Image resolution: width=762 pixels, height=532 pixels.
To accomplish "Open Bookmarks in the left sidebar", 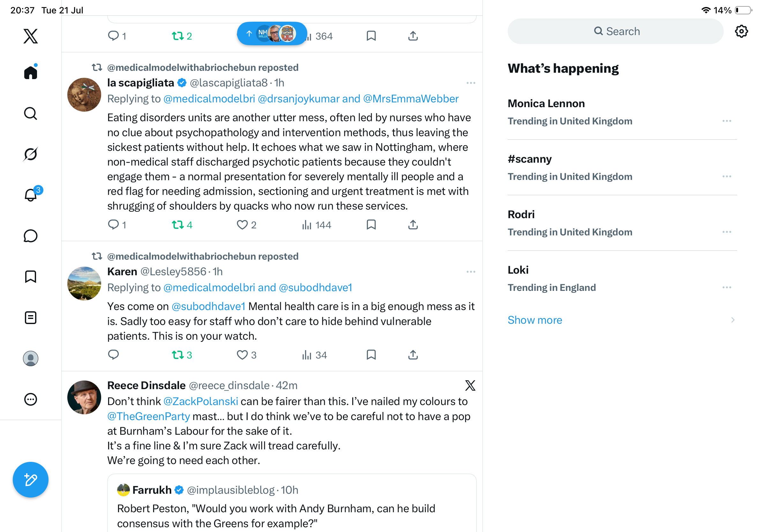I will point(31,277).
